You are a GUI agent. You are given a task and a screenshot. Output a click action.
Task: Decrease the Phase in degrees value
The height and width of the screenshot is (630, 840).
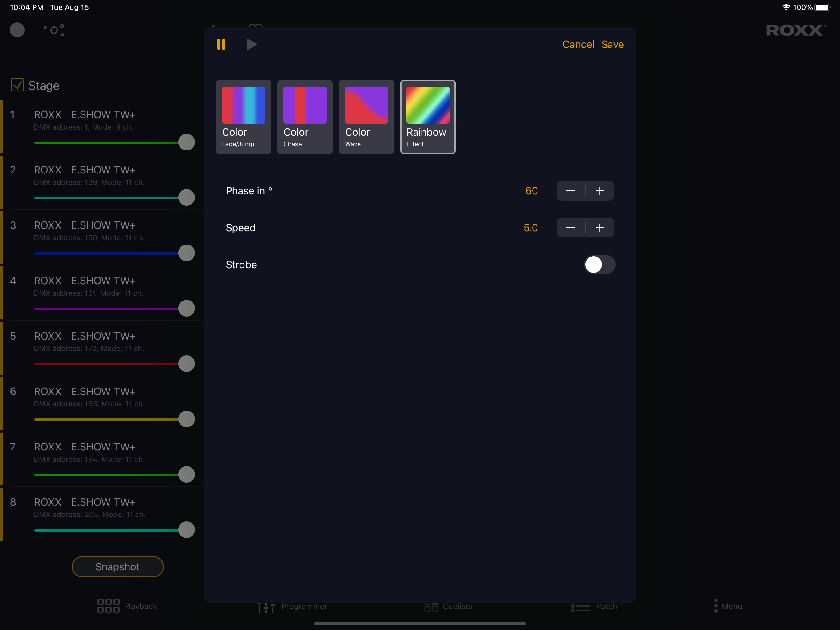tap(570, 191)
